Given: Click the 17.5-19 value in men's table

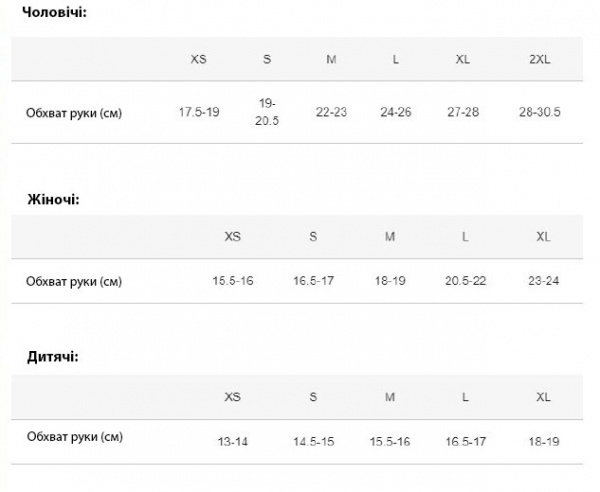Looking at the screenshot, I should (199, 111).
